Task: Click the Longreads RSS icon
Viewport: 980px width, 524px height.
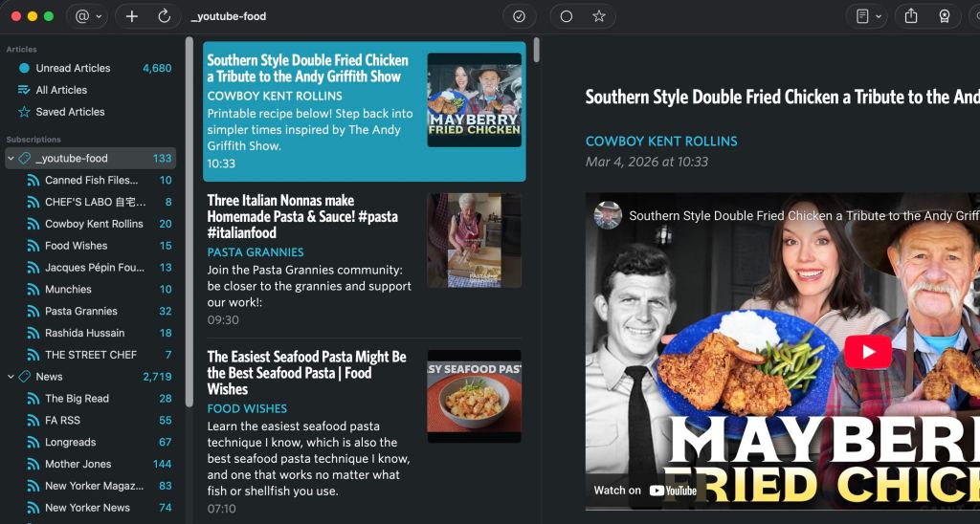Action: click(x=33, y=442)
